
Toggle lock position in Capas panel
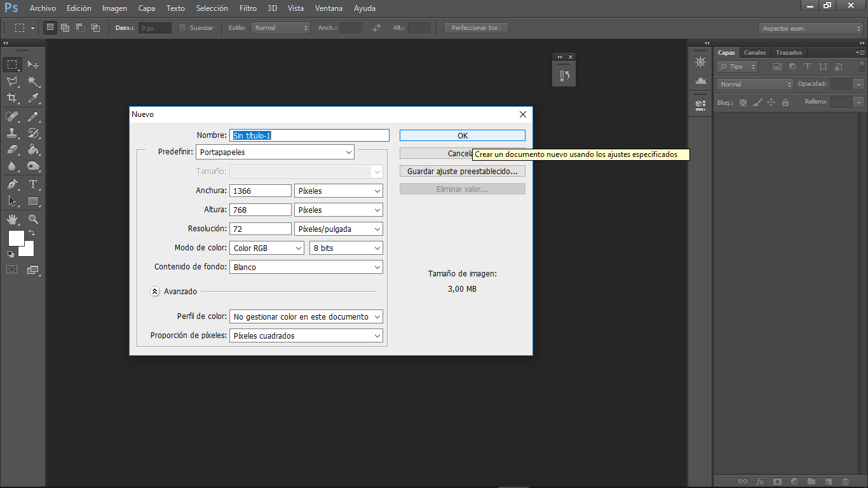pyautogui.click(x=771, y=102)
